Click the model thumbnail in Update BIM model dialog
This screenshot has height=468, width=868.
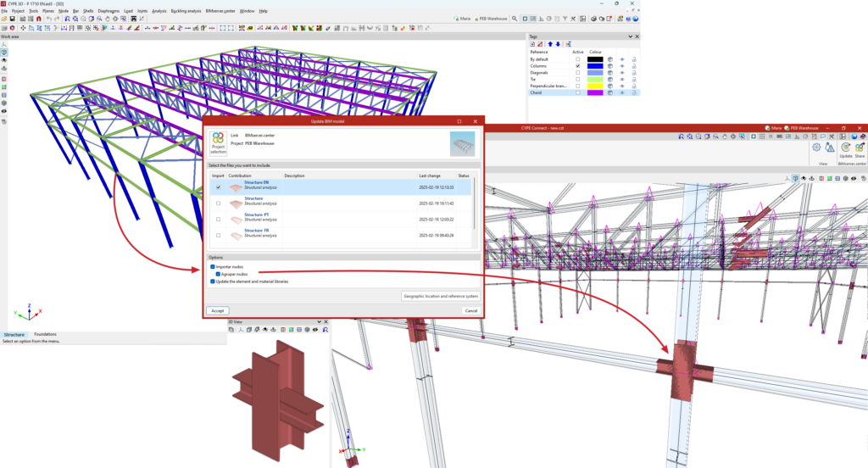(462, 143)
